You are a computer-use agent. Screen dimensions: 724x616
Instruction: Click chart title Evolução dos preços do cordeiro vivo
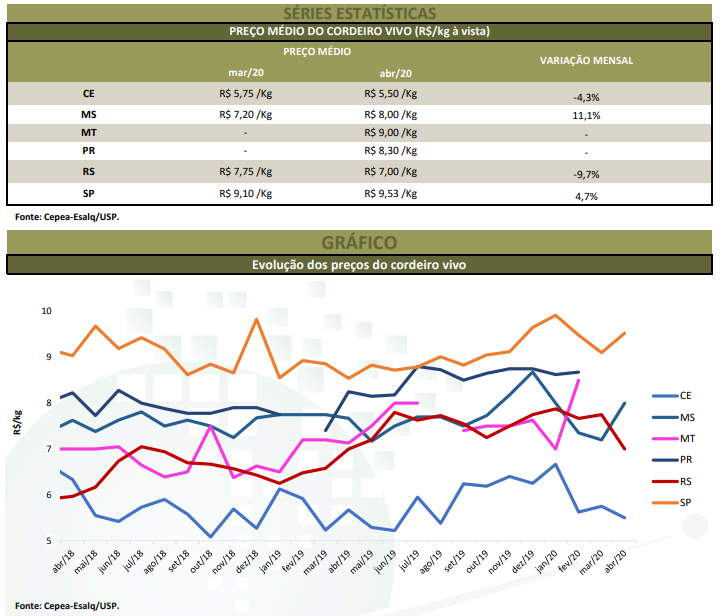pyautogui.click(x=359, y=265)
